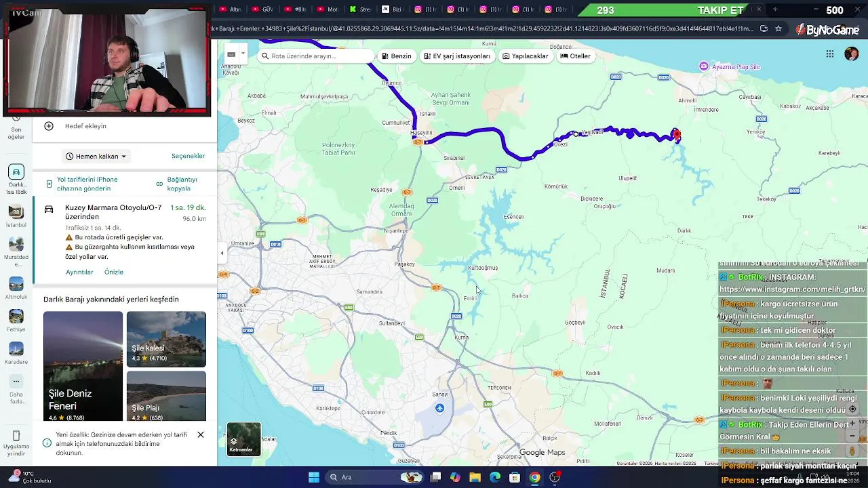This screenshot has height=488, width=868.
Task: Open the Muratdede recent item in sidebar
Action: pyautogui.click(x=16, y=245)
